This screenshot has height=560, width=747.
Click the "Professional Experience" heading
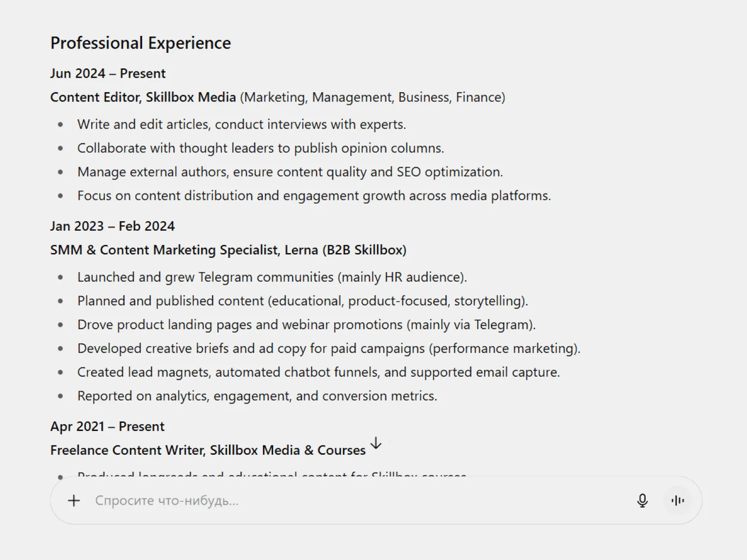pyautogui.click(x=141, y=43)
